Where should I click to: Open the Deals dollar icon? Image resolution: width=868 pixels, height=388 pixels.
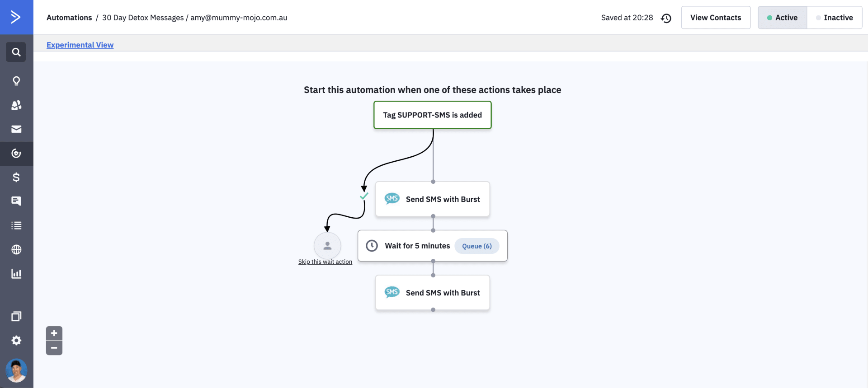(16, 177)
